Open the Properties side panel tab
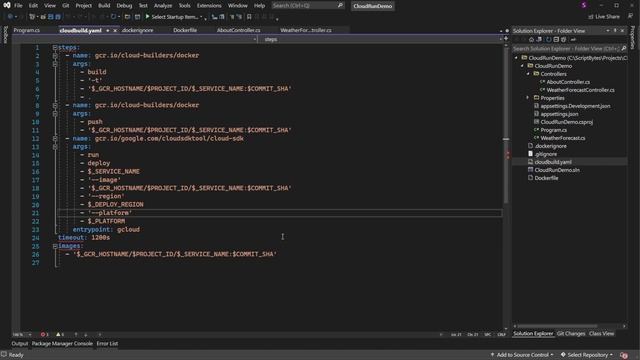The height and width of the screenshot is (360, 640). click(x=633, y=38)
